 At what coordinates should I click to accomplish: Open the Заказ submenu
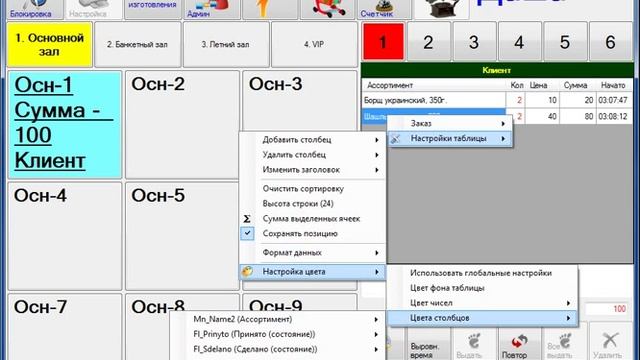coord(450,123)
